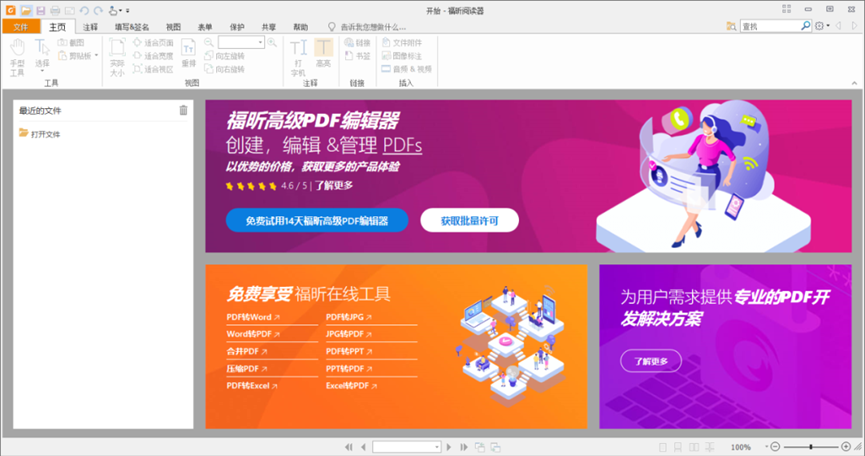This screenshot has width=865, height=456.
Task: Click the redo arrow icon
Action: [x=98, y=10]
